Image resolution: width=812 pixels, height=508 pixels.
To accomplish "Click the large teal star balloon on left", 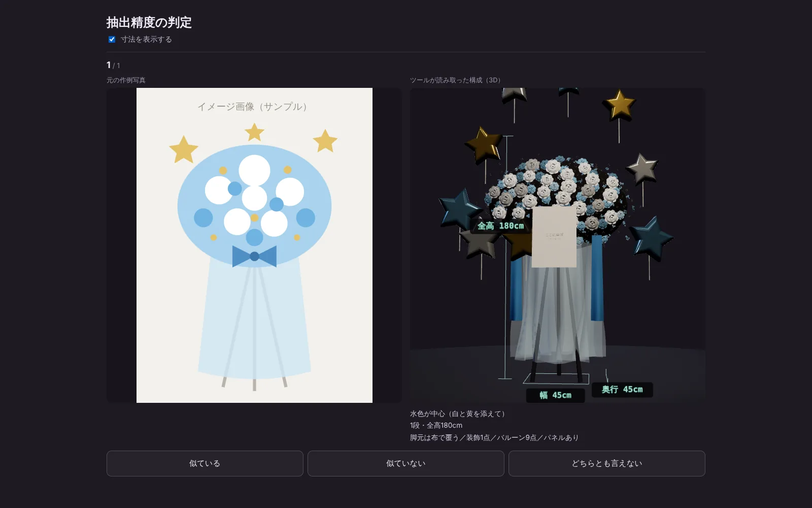I will 458,209.
